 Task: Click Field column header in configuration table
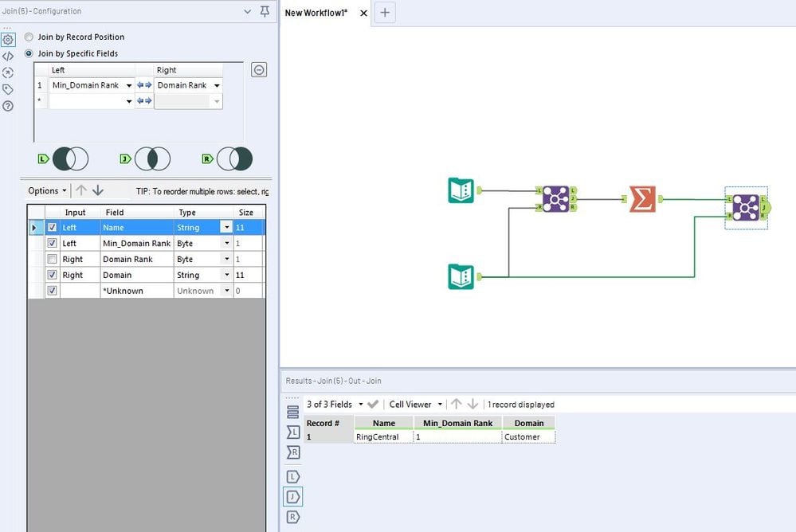(137, 212)
